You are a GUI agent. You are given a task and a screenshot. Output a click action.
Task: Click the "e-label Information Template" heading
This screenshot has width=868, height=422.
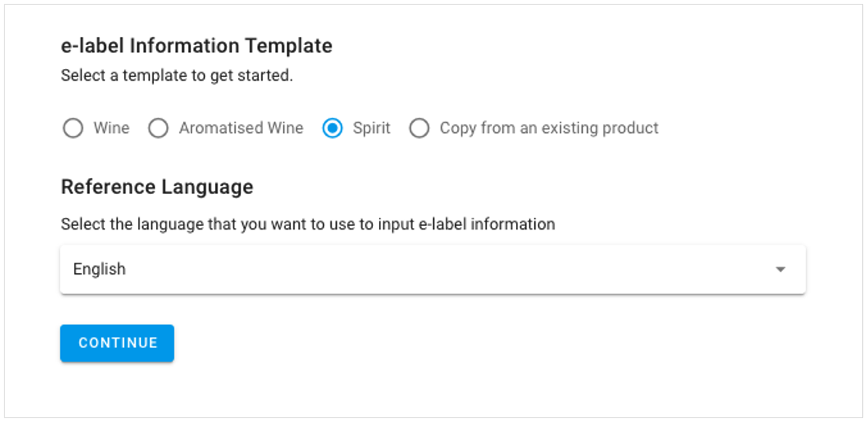(x=197, y=46)
